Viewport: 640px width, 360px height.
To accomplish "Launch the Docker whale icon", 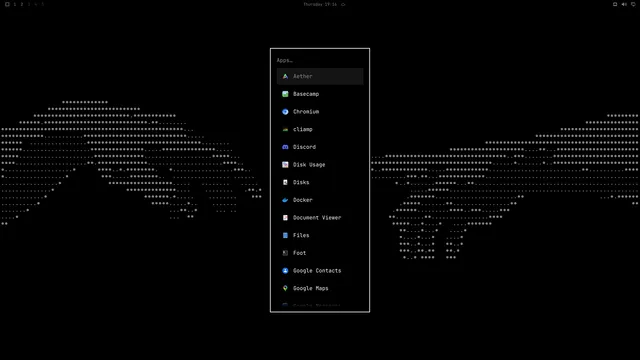I will pos(285,200).
